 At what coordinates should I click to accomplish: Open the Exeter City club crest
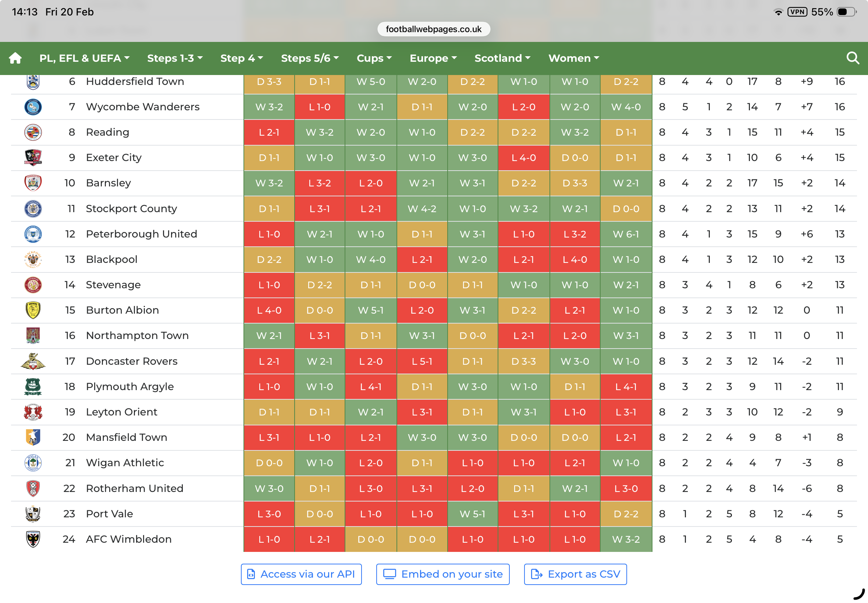33,157
